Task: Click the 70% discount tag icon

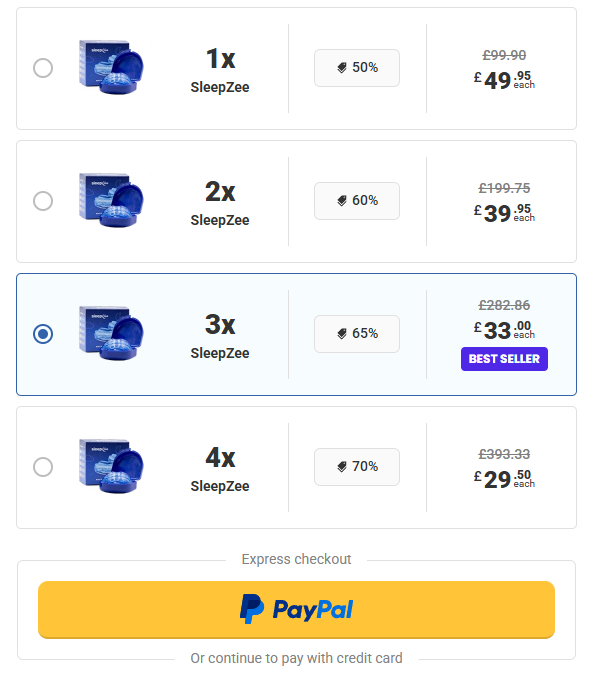Action: (342, 467)
